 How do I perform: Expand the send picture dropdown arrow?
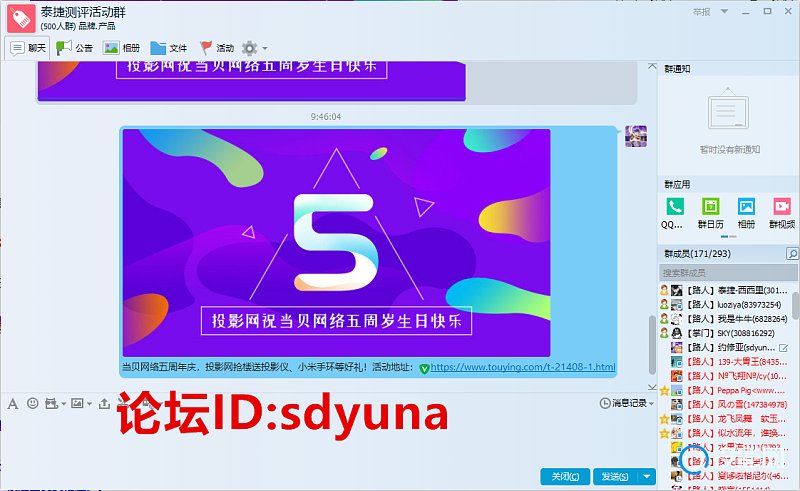click(x=89, y=404)
